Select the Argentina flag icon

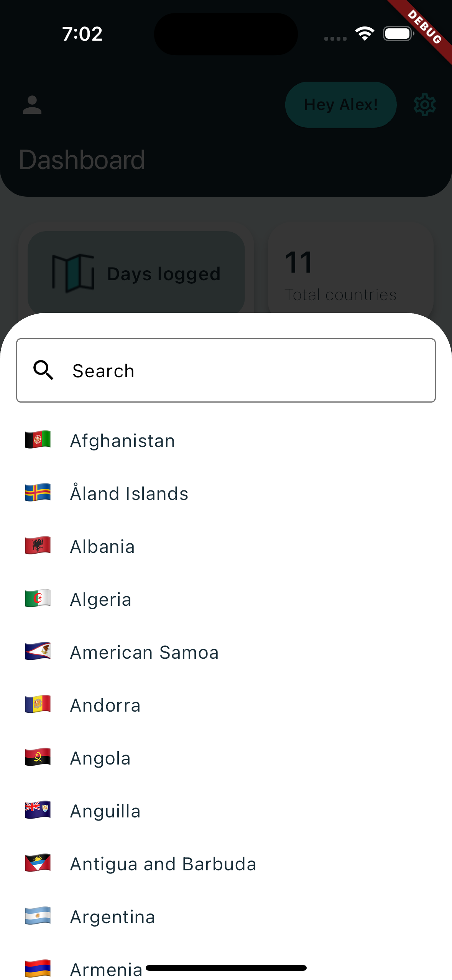click(x=38, y=916)
